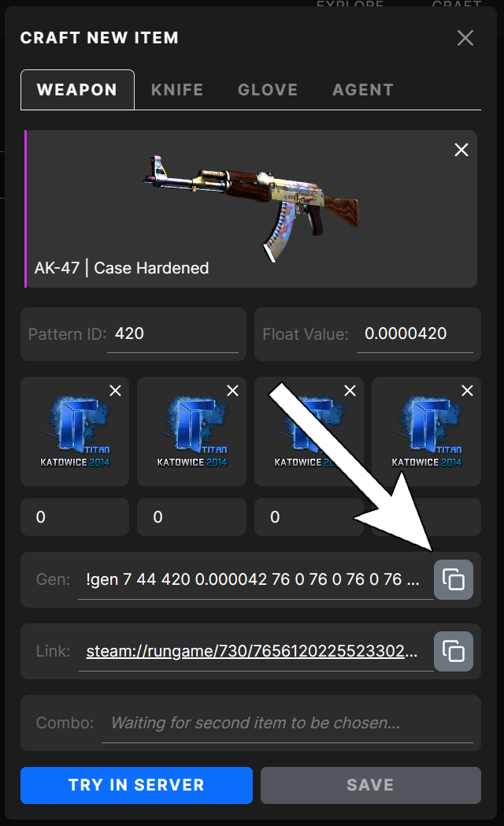Close the Craft New Item dialog
Screen dimensions: 504x826
click(465, 38)
